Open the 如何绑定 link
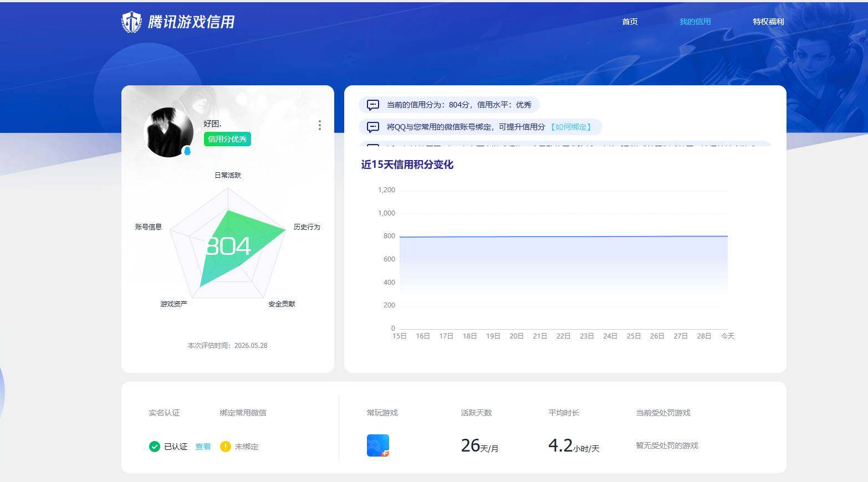The width and height of the screenshot is (868, 482). [571, 127]
